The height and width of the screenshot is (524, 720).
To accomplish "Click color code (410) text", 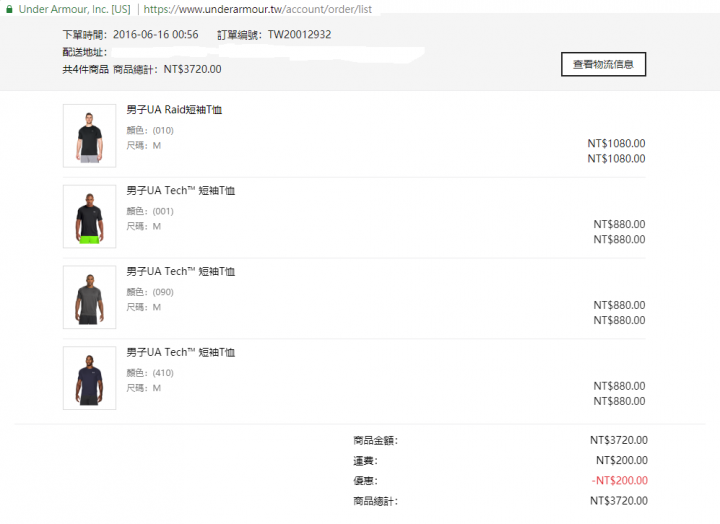I will pyautogui.click(x=163, y=373).
